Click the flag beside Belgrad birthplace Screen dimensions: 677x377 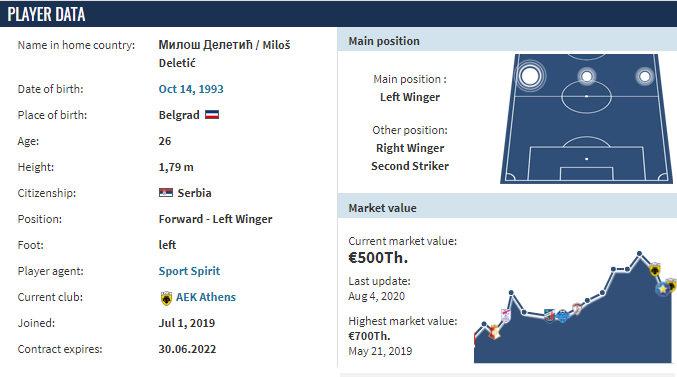[x=212, y=115]
